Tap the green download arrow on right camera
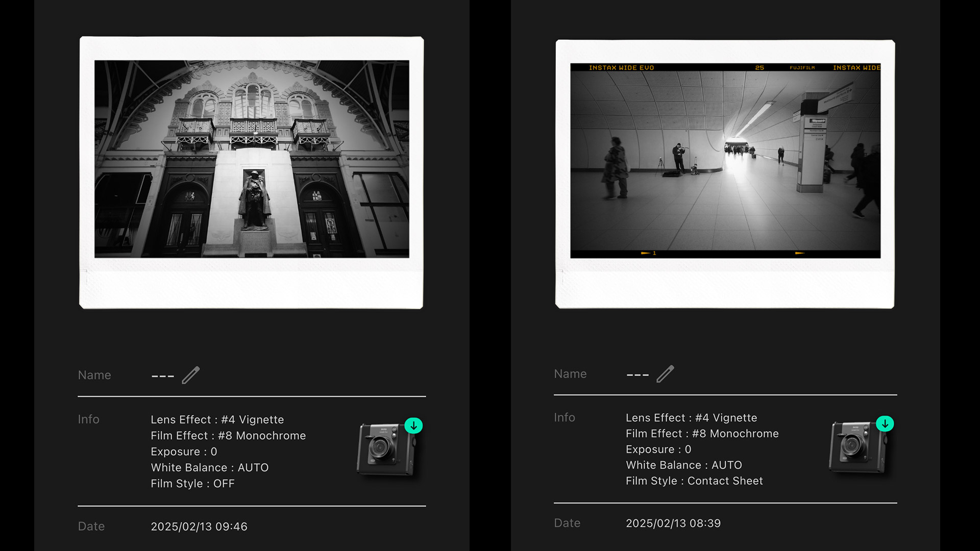 885,423
